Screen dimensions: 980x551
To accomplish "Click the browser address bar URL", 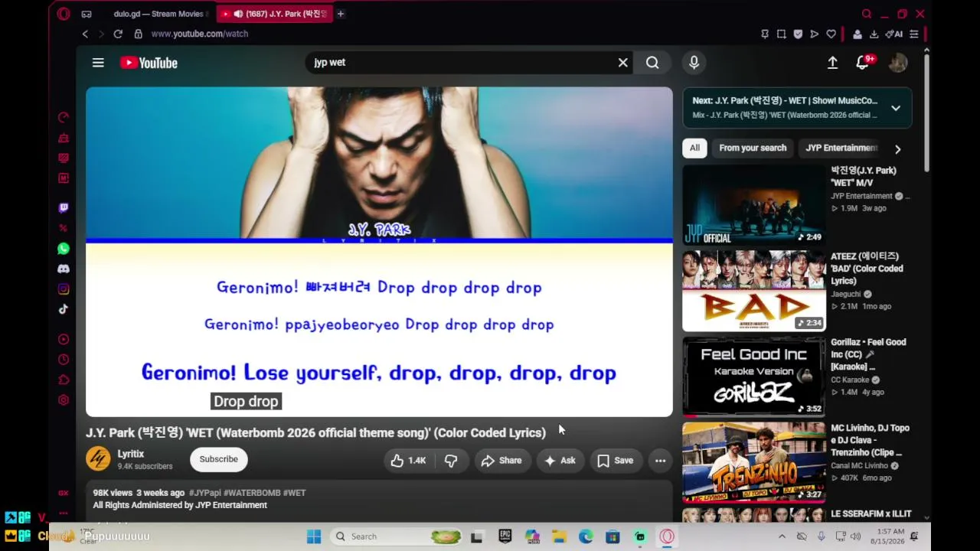I will pos(199,34).
